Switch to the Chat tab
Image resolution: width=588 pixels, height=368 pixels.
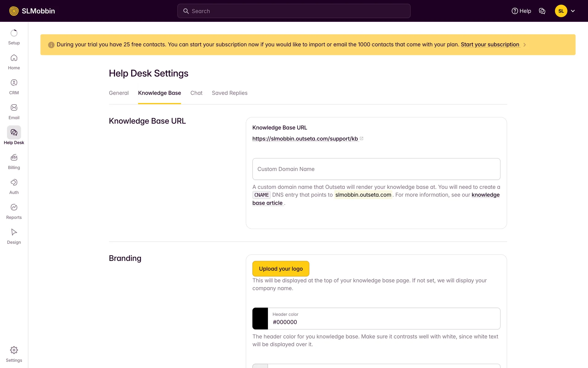point(196,93)
